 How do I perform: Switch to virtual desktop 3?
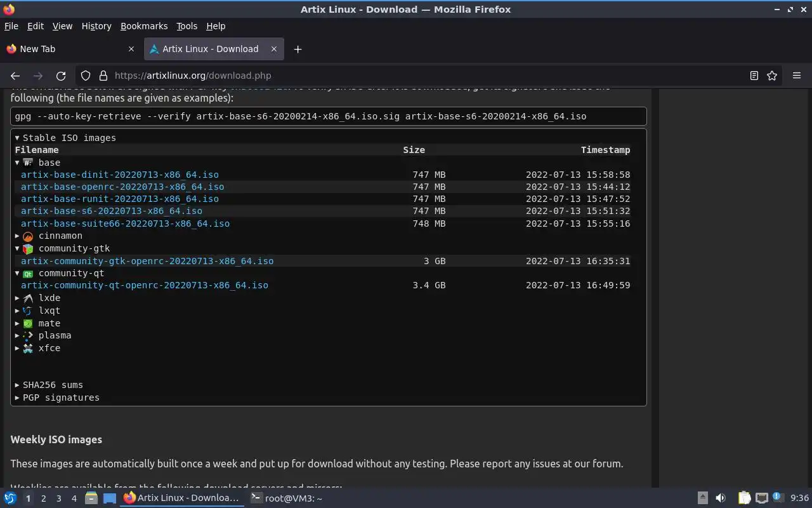coord(58,498)
